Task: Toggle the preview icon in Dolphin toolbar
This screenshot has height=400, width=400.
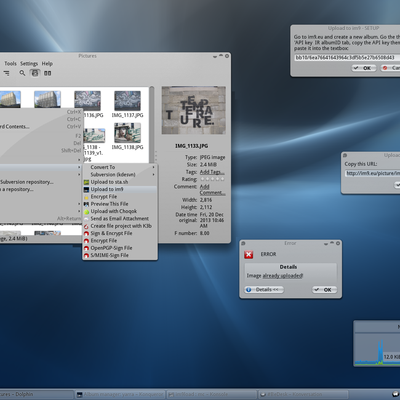Action: click(x=35, y=73)
